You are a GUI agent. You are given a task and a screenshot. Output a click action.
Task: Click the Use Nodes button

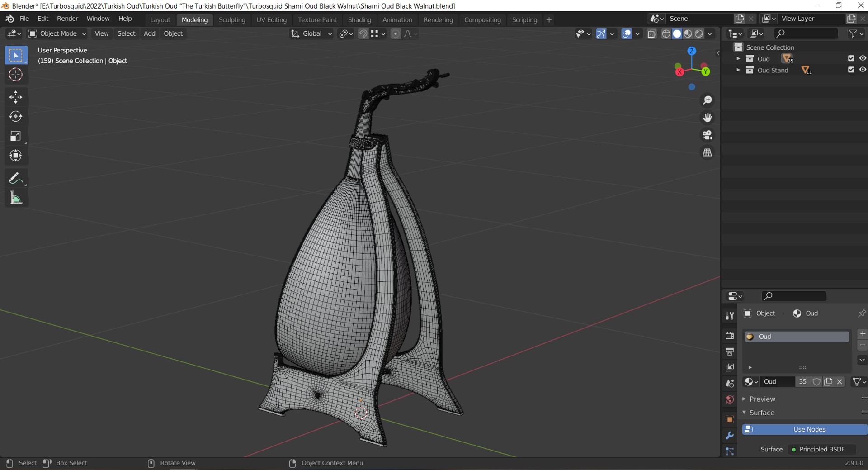pos(805,429)
